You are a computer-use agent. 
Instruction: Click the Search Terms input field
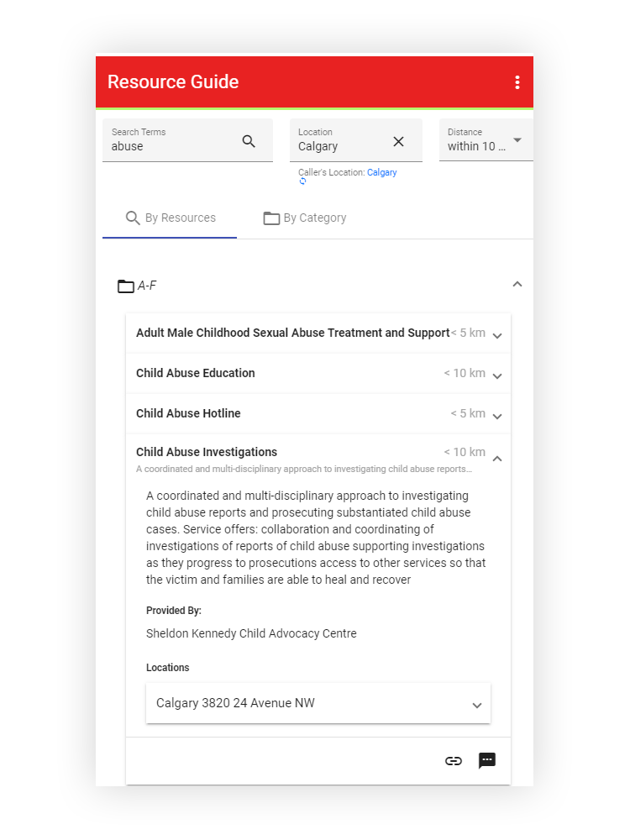(x=172, y=146)
